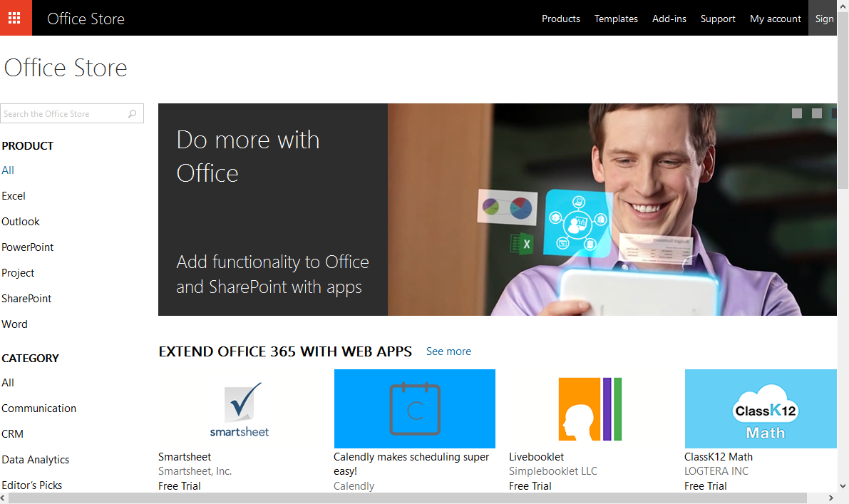This screenshot has width=849, height=504.
Task: Click Free Trial under Smartsheet
Action: [179, 485]
